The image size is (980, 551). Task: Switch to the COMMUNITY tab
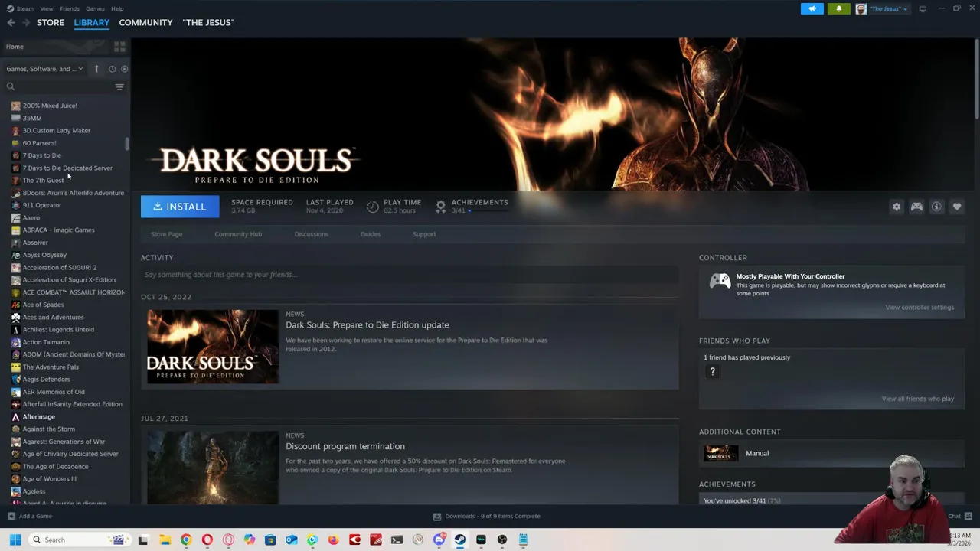click(145, 23)
